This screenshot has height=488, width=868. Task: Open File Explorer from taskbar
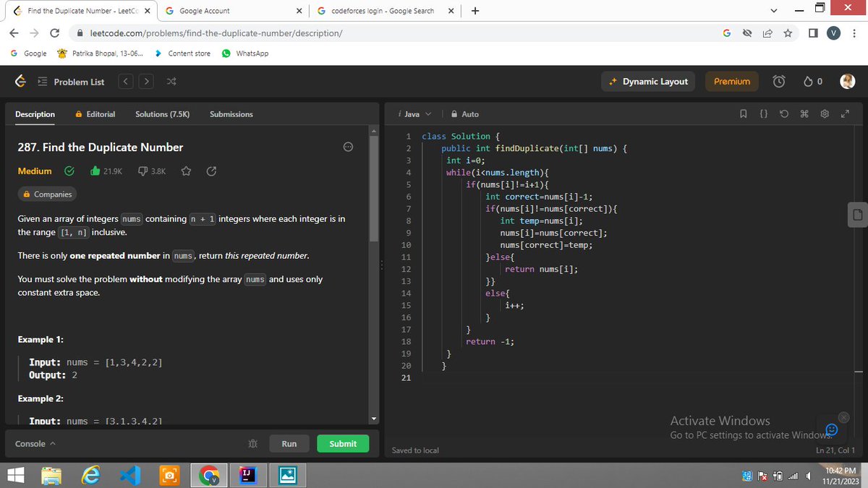[x=52, y=476]
